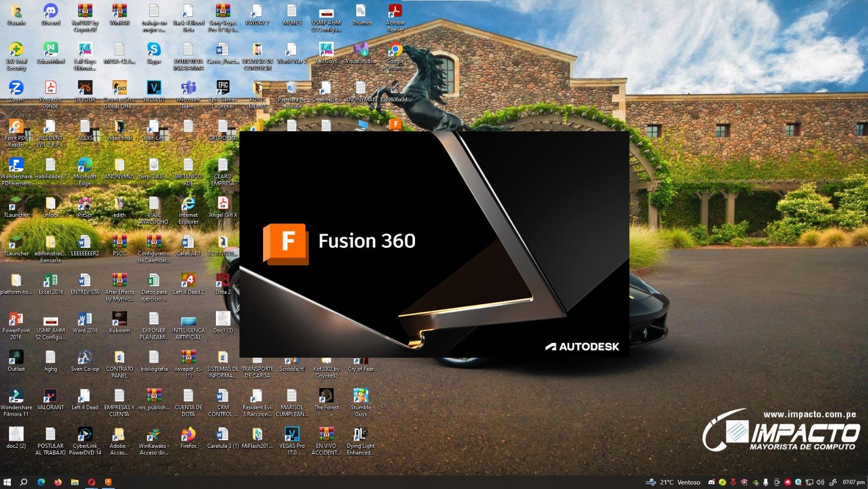Launch WinRAR from the desktop
This screenshot has height=489, width=868.
coord(119,15)
